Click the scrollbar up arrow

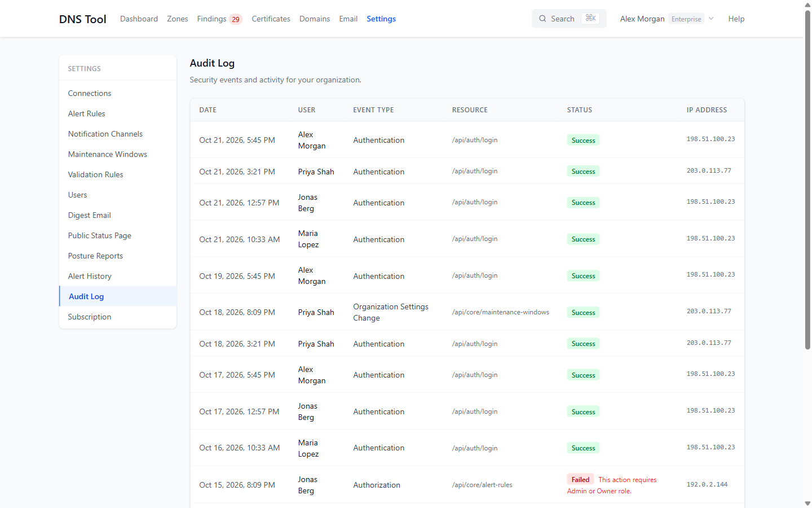807,5
